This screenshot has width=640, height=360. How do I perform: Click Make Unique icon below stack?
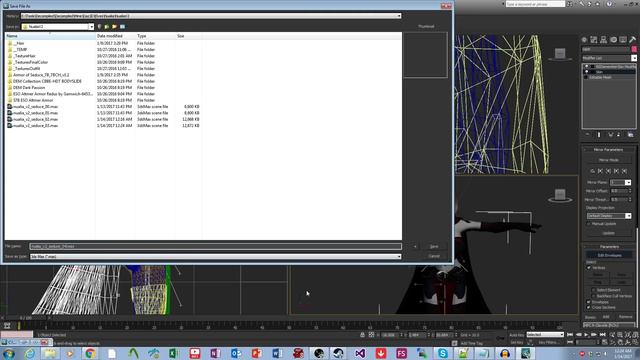point(610,135)
